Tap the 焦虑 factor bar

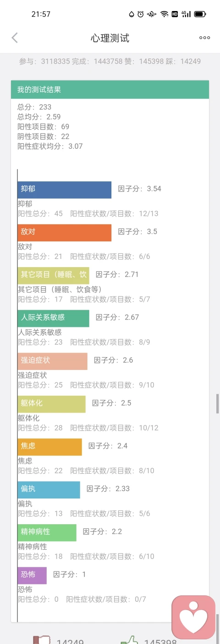[50, 447]
